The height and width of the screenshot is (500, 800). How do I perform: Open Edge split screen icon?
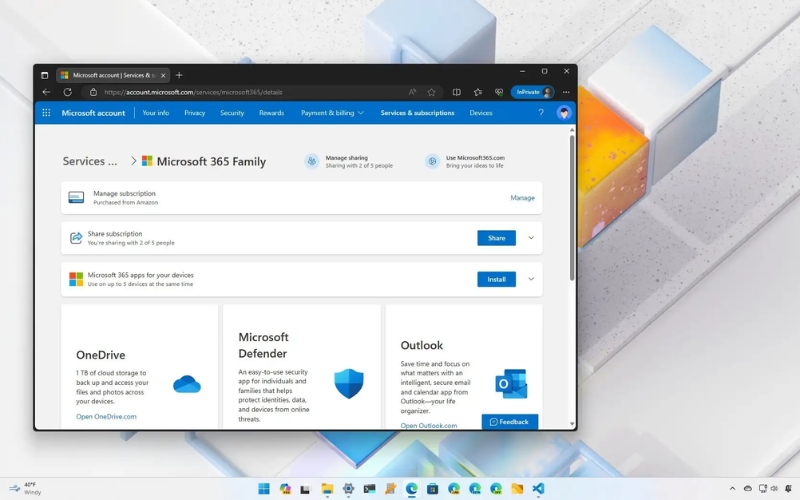coord(457,92)
